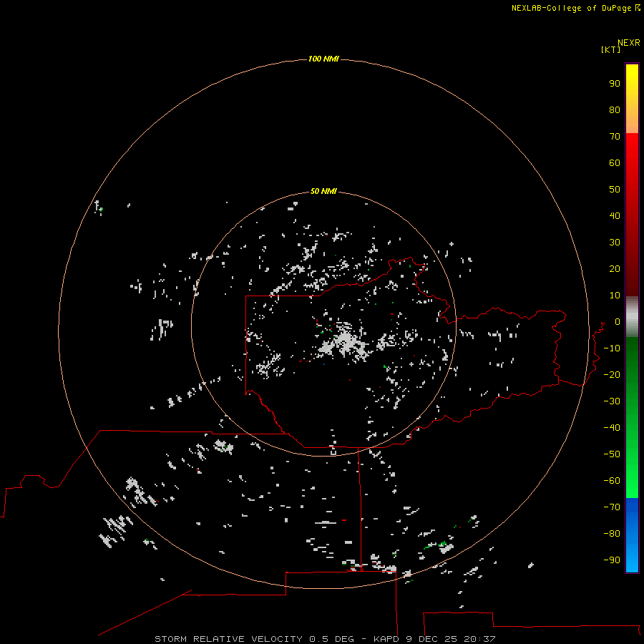Click the 100 NMI range ring label
This screenshot has height=644, width=644.
pyautogui.click(x=323, y=59)
